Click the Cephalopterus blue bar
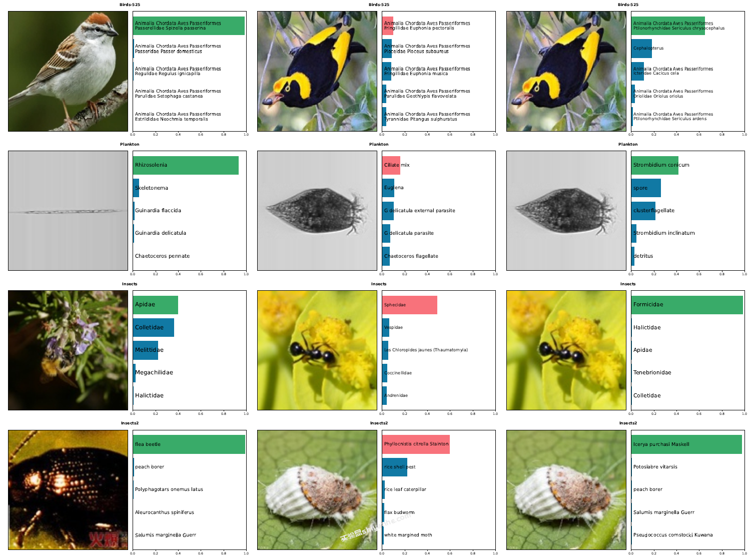The height and width of the screenshot is (557, 756). [x=641, y=49]
